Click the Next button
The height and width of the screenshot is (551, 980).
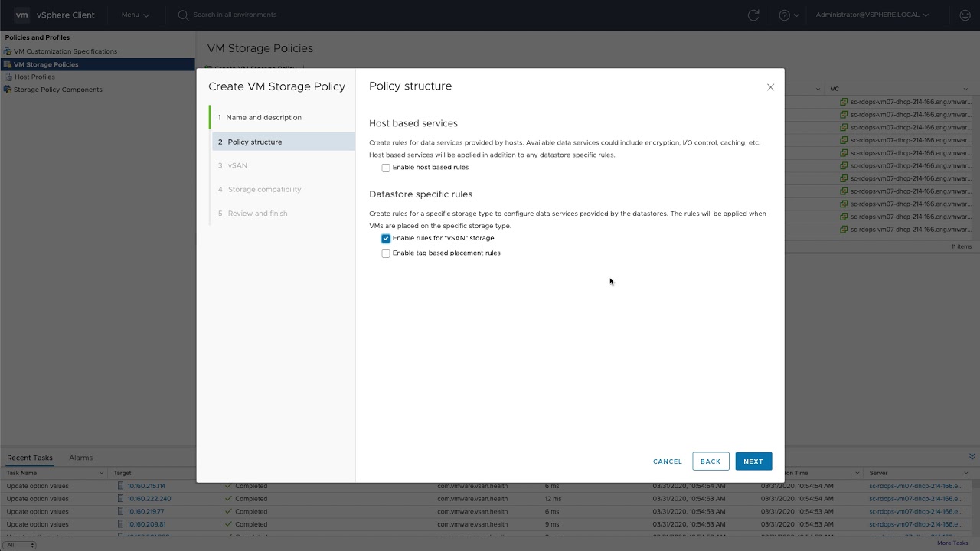click(753, 461)
